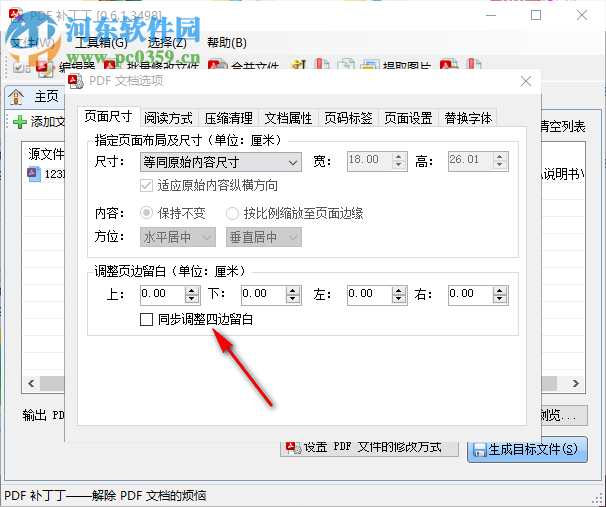Screen dimensions: 606x507
Task: Decrease the 左 left margin value
Action: click(x=398, y=299)
